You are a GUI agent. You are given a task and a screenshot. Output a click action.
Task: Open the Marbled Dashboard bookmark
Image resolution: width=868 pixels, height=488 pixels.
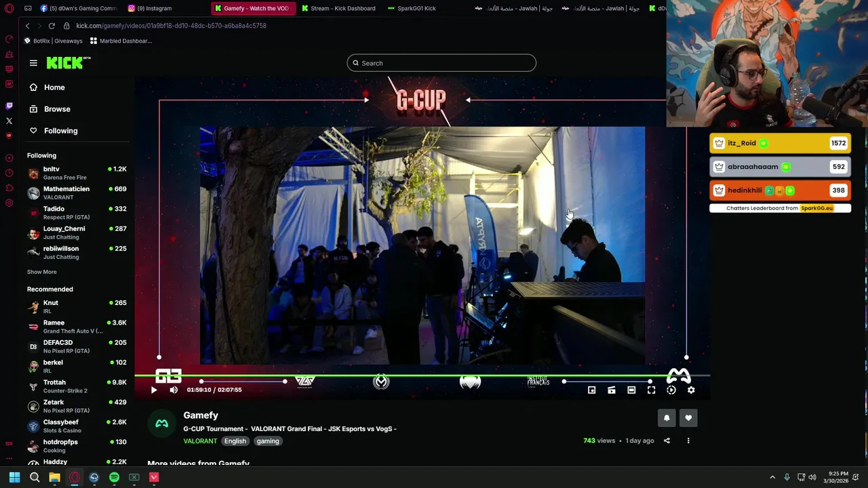[x=121, y=41]
